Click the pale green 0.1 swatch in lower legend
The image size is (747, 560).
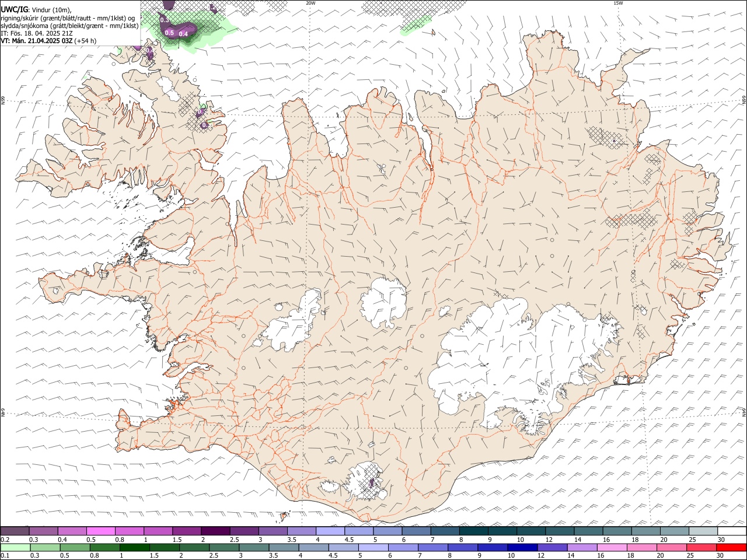[x=15, y=547]
